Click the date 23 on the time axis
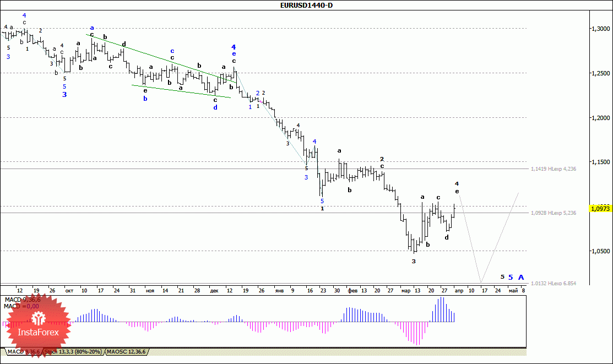The width and height of the screenshot is (613, 364). (323, 291)
